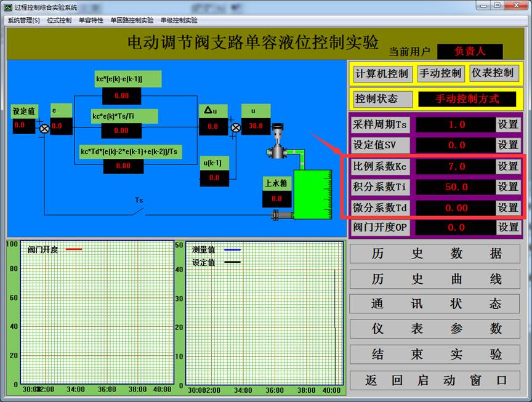Expand the 单容特性 menu
This screenshot has height=402, width=532.
[x=91, y=20]
